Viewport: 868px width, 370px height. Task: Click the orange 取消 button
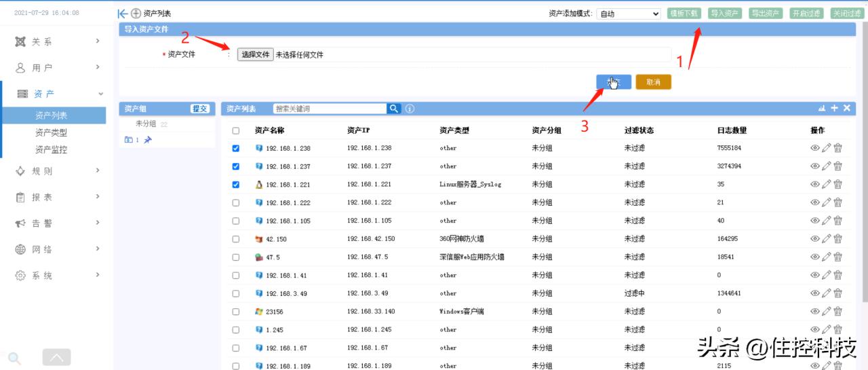[x=653, y=82]
